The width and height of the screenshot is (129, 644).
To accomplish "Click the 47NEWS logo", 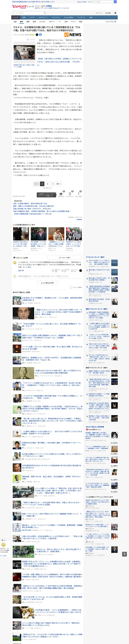I will pos(73,35).
